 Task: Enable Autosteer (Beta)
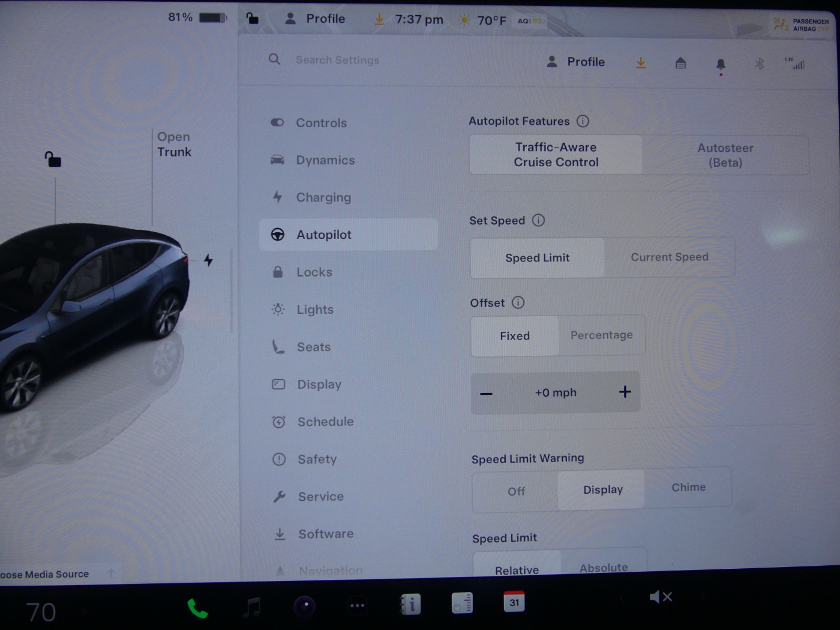pyautogui.click(x=725, y=155)
